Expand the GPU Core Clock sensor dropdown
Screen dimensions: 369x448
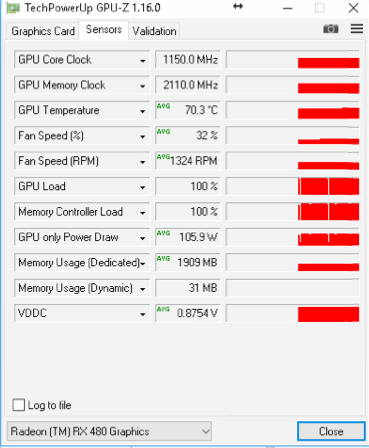[x=143, y=61]
